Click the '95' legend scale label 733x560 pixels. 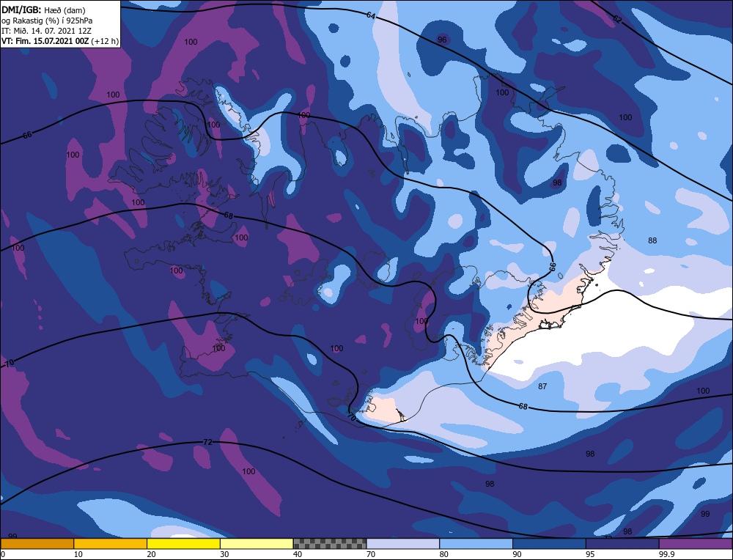click(x=590, y=554)
